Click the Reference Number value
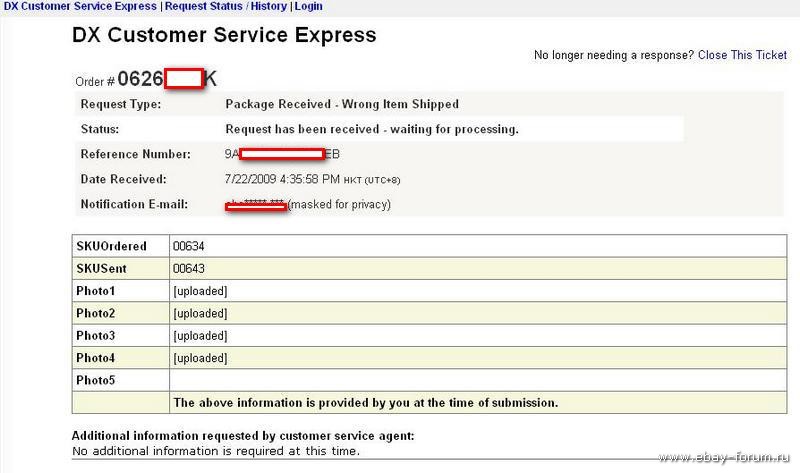800x473 pixels. [x=282, y=154]
